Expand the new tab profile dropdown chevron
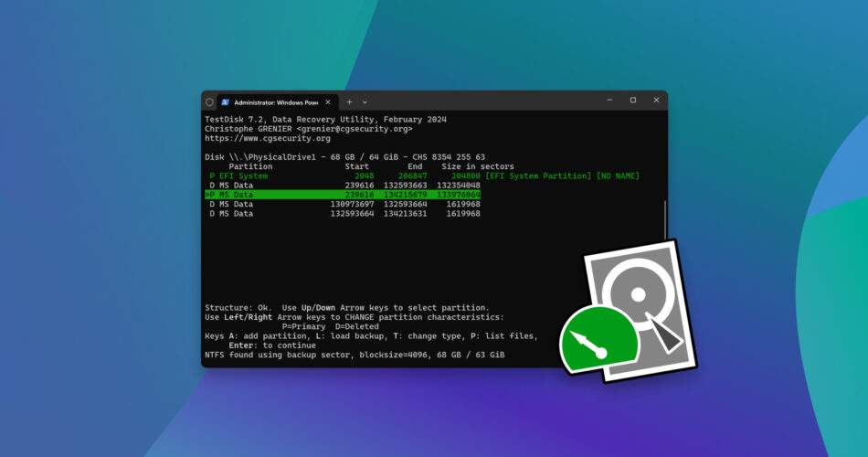Screen dimensions: 868x457 (x=365, y=102)
